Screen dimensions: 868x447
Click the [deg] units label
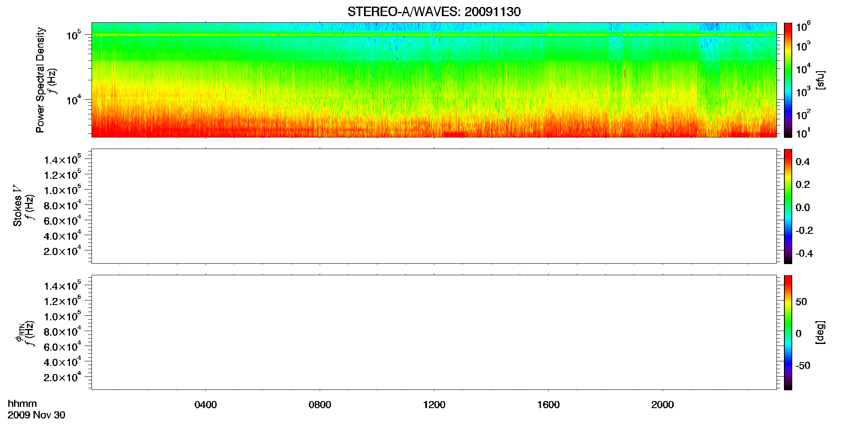820,332
